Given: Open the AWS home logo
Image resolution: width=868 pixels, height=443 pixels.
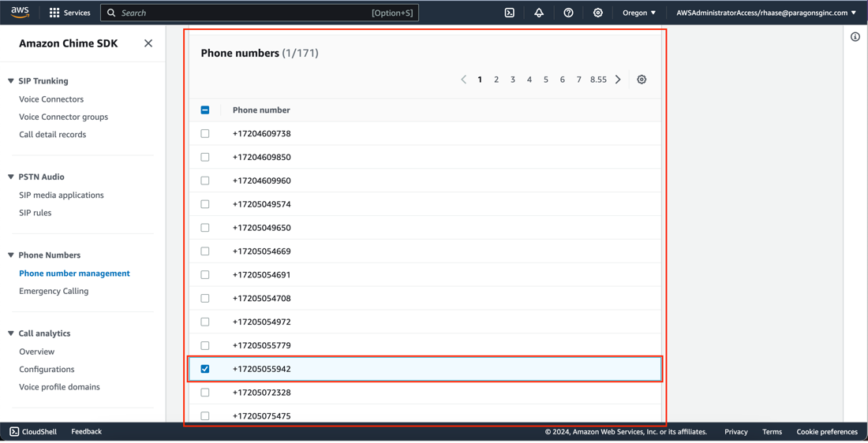Looking at the screenshot, I should coord(20,12).
